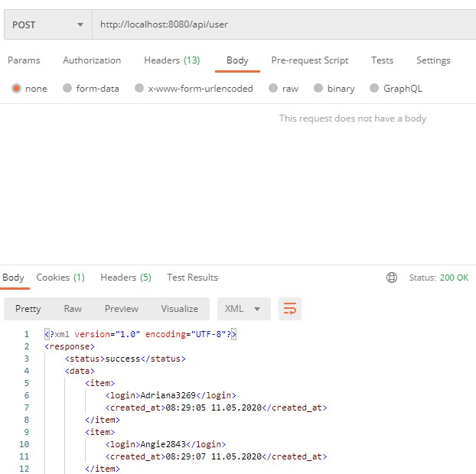The height and width of the screenshot is (474, 476).
Task: Switch response view to Preview
Action: (122, 309)
